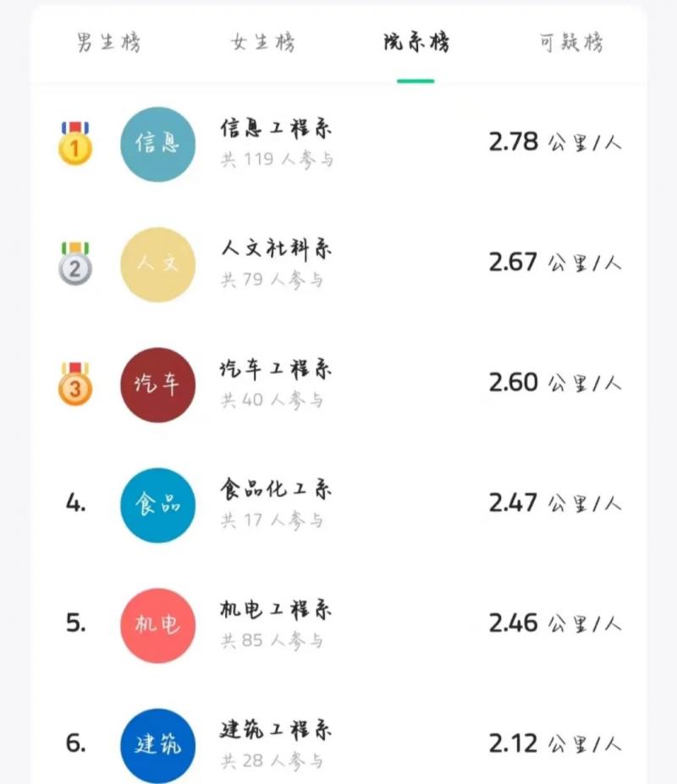This screenshot has height=784, width=677.
Task: Open 信息工程系 department entry
Action: (276, 129)
